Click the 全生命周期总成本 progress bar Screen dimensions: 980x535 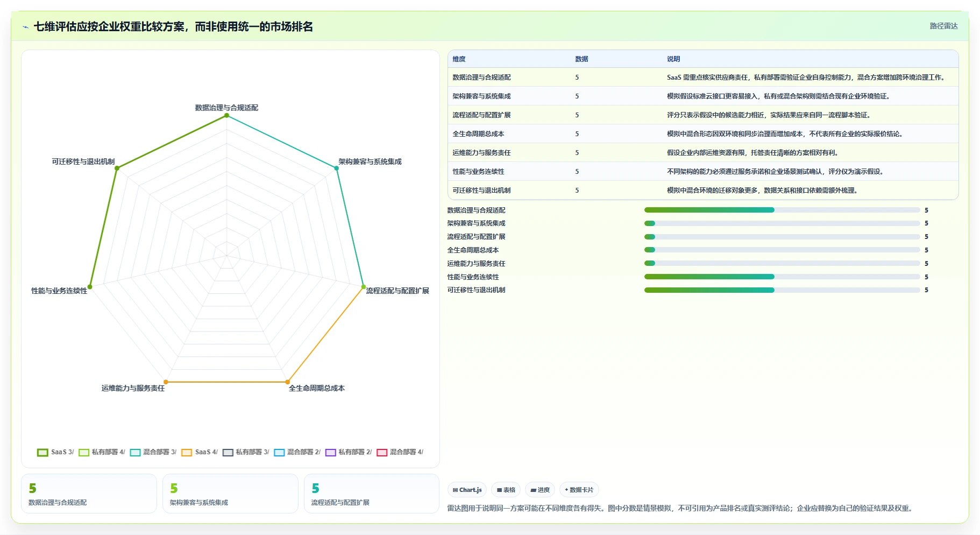coord(782,250)
